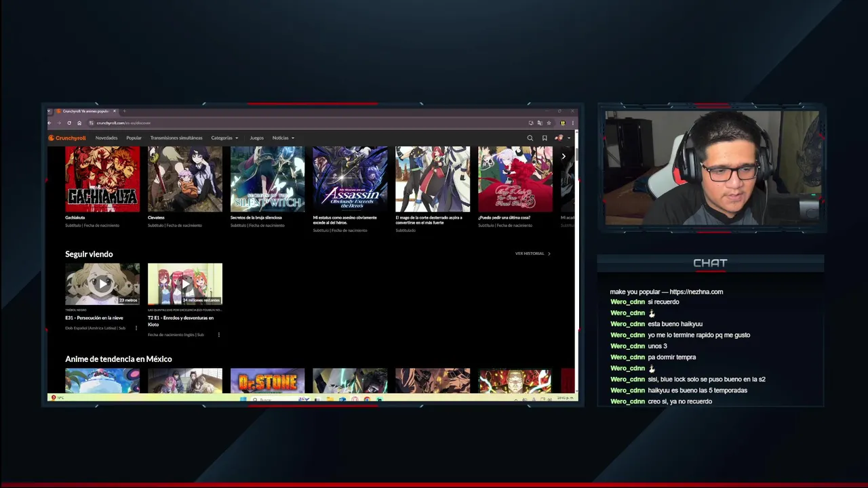Open Chrome from the taskbar
The image size is (868, 488).
(x=367, y=399)
